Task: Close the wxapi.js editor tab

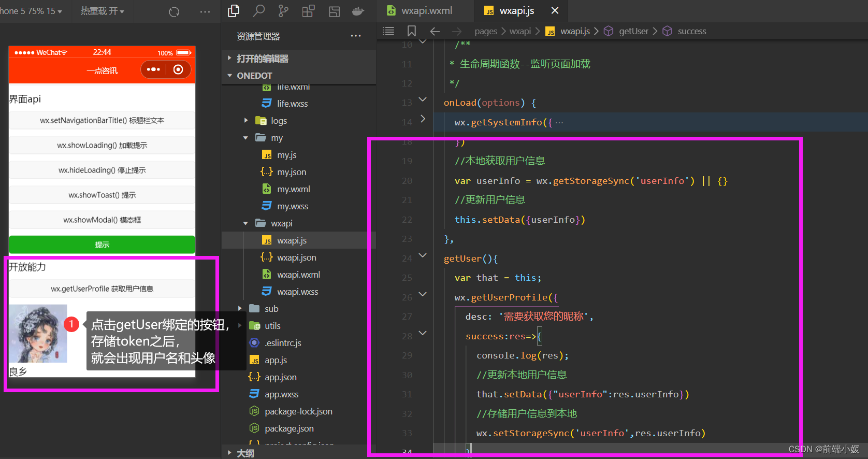Action: tap(555, 10)
